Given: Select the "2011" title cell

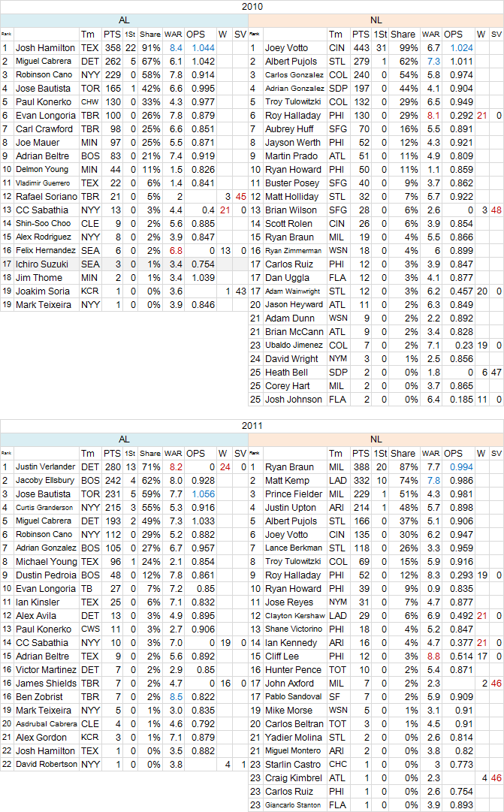Looking at the screenshot, I should click(x=252, y=426).
